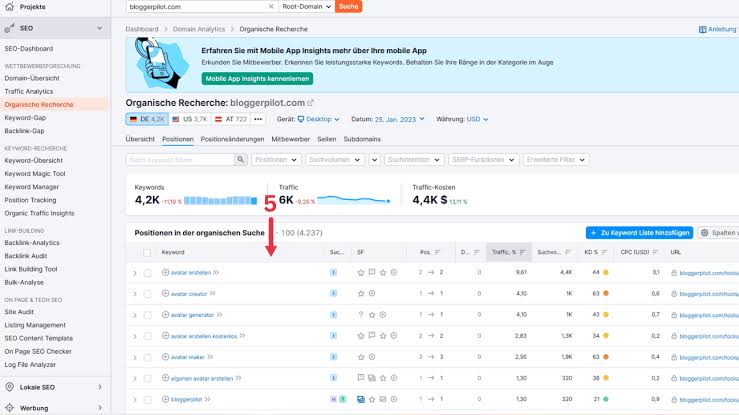Viewport: 739px width, 415px height.
Task: Click the lock icon in avatar erstellen URL
Action: pos(674,273)
